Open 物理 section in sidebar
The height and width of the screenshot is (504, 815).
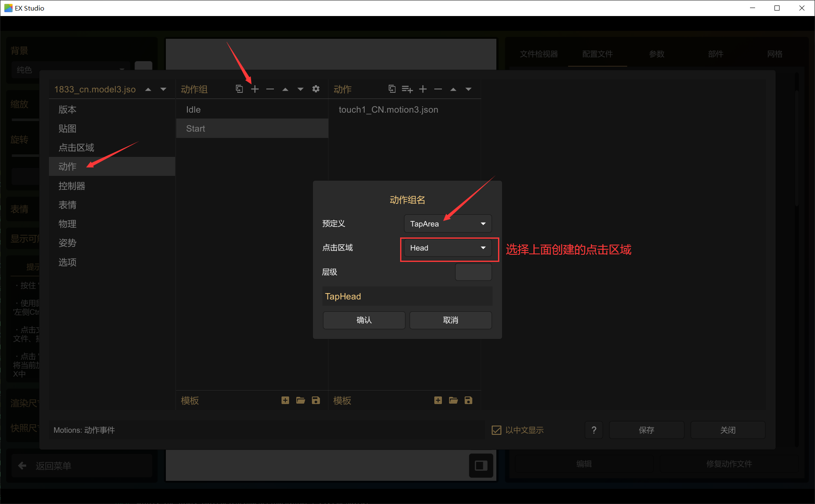[x=112, y=224]
